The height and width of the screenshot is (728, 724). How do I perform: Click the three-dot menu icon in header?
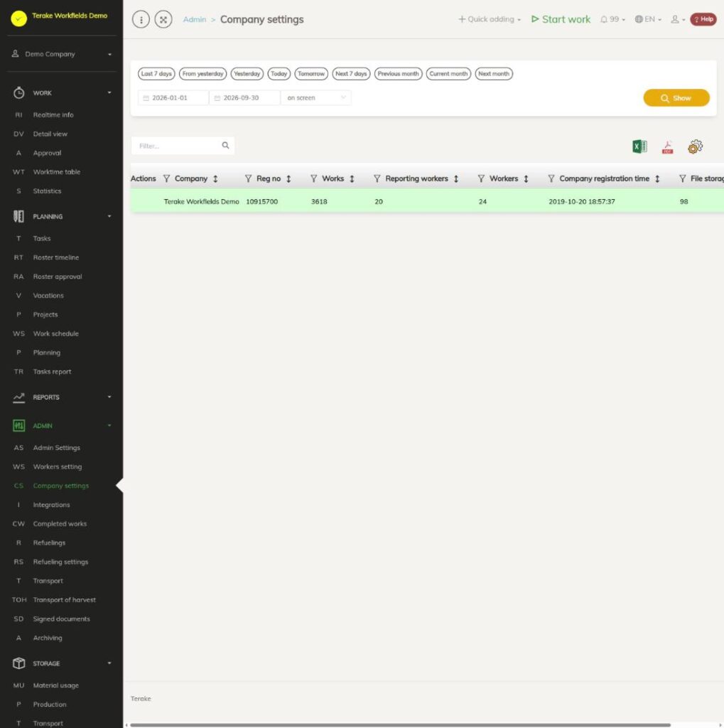141,19
